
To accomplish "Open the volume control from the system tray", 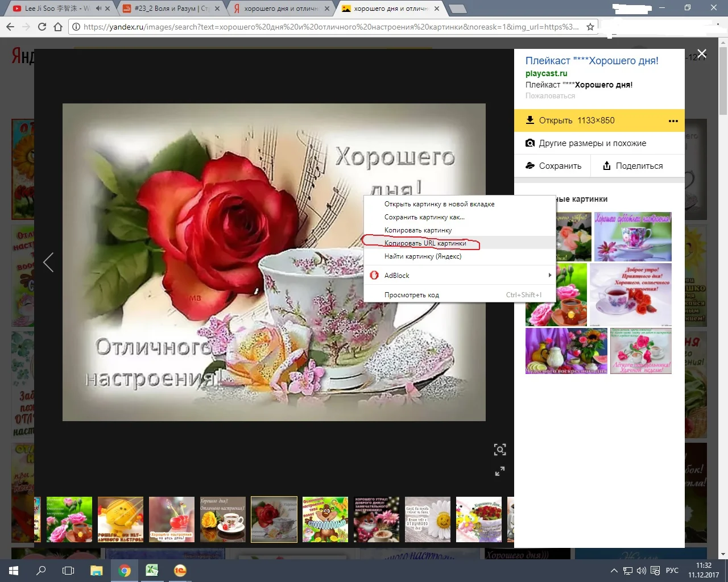I will (x=643, y=570).
